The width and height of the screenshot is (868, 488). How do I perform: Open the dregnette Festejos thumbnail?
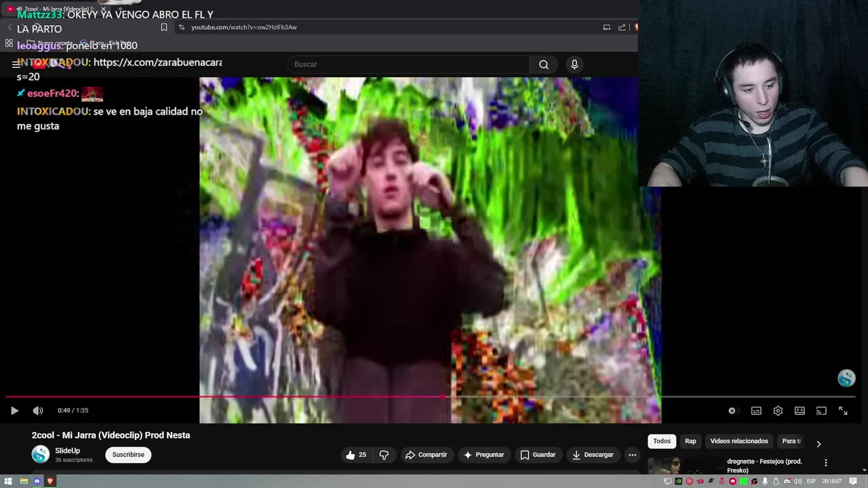pyautogui.click(x=684, y=466)
